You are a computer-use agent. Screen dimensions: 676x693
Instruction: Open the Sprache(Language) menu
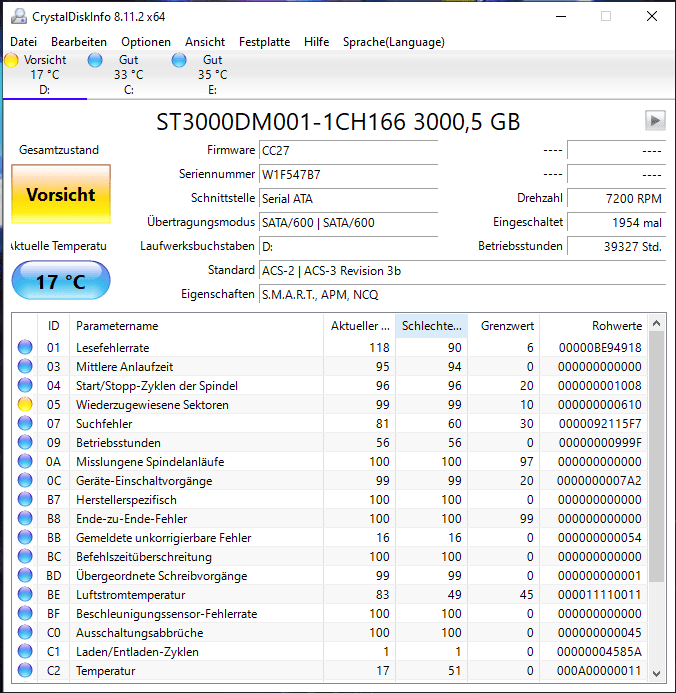point(394,42)
